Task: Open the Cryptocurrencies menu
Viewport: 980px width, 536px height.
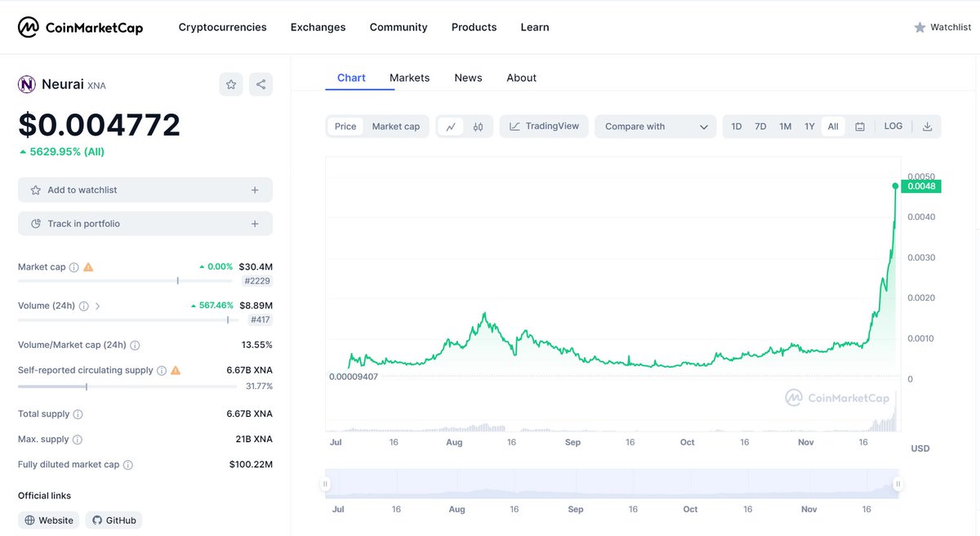Action: click(x=223, y=27)
